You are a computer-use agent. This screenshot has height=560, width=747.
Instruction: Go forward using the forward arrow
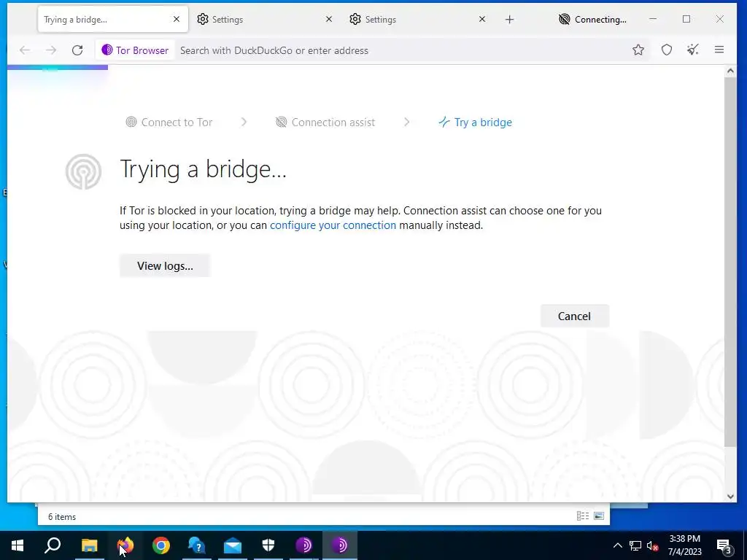pos(51,50)
